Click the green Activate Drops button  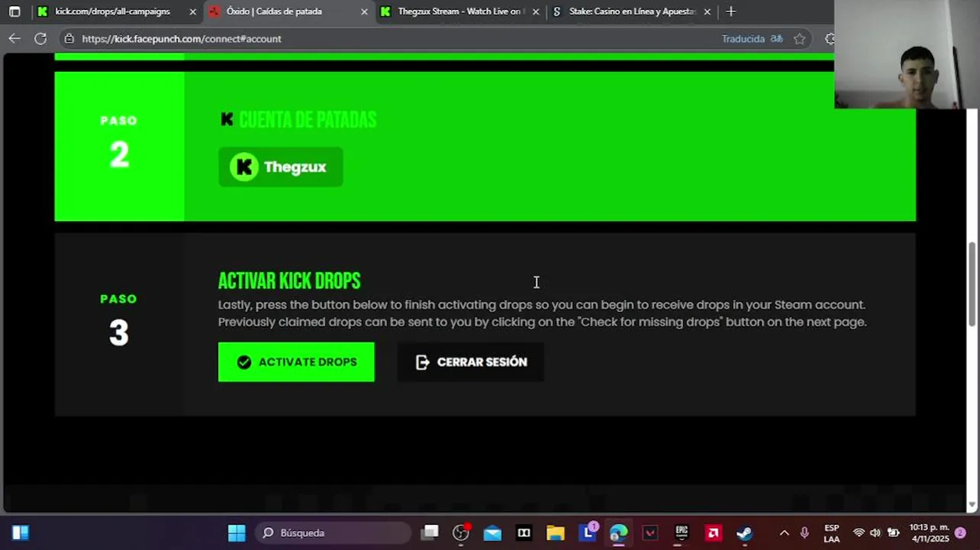[x=296, y=362]
